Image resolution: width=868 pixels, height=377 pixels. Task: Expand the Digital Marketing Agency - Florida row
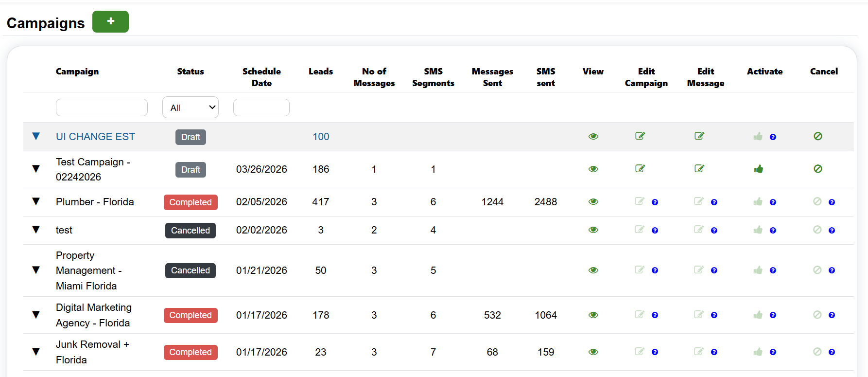(x=36, y=315)
